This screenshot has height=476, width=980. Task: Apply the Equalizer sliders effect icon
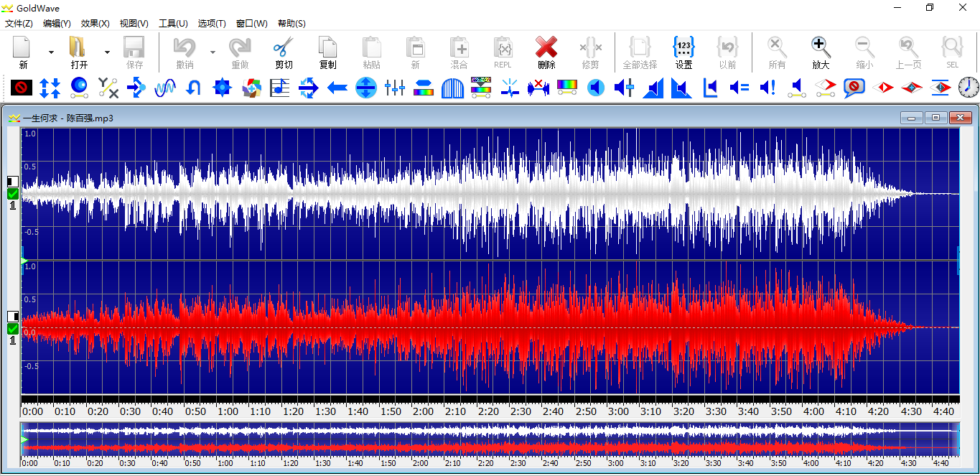pos(395,88)
